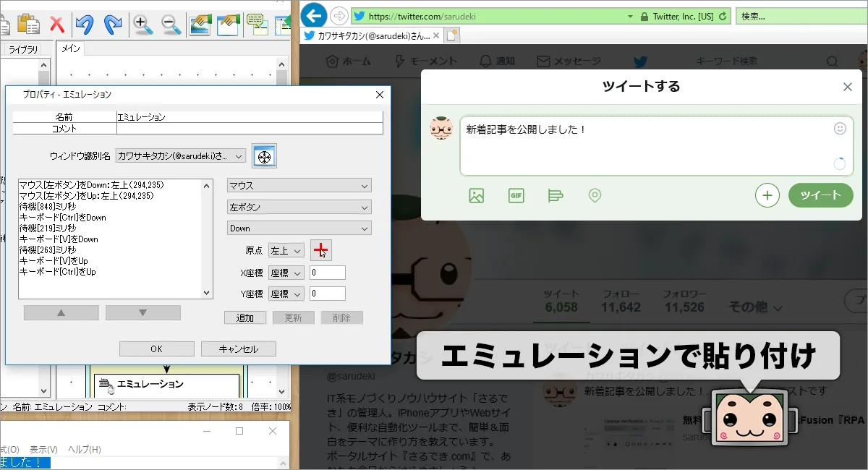Click the フォロワー 11,526 count link
Screen dimensions: 868x470
[x=684, y=302]
